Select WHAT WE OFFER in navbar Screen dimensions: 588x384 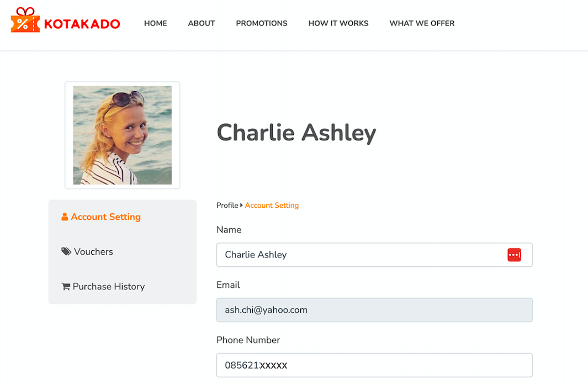[x=422, y=23]
